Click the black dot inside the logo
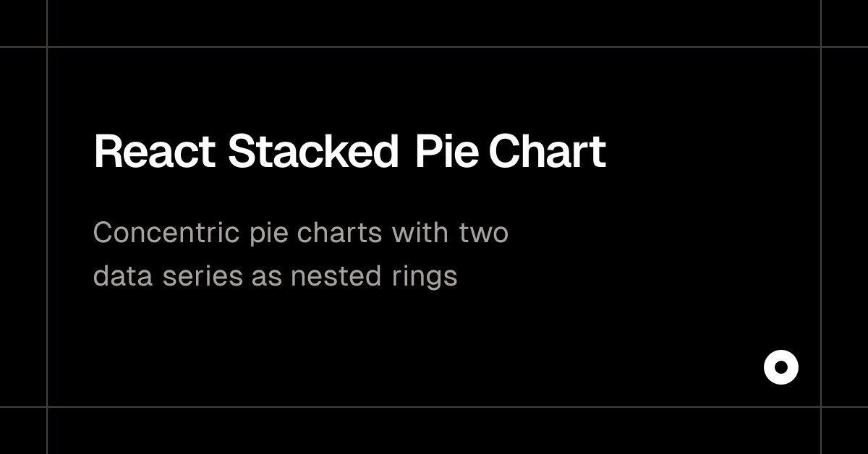This screenshot has width=868, height=454. pyautogui.click(x=781, y=367)
